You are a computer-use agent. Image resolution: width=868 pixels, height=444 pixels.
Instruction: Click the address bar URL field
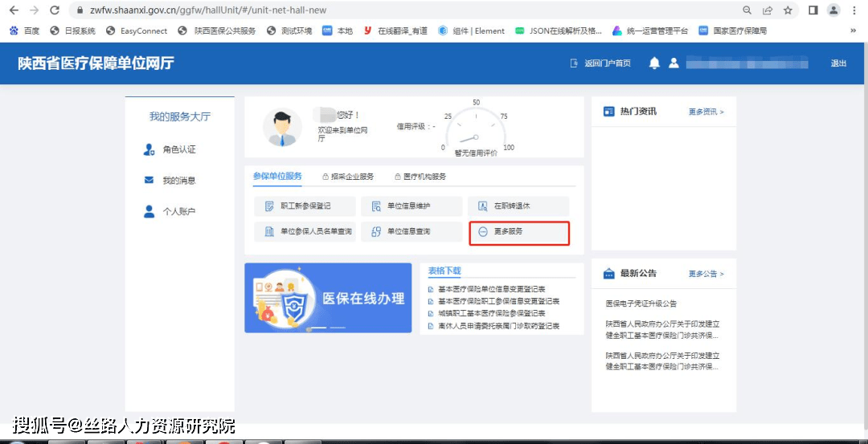404,10
